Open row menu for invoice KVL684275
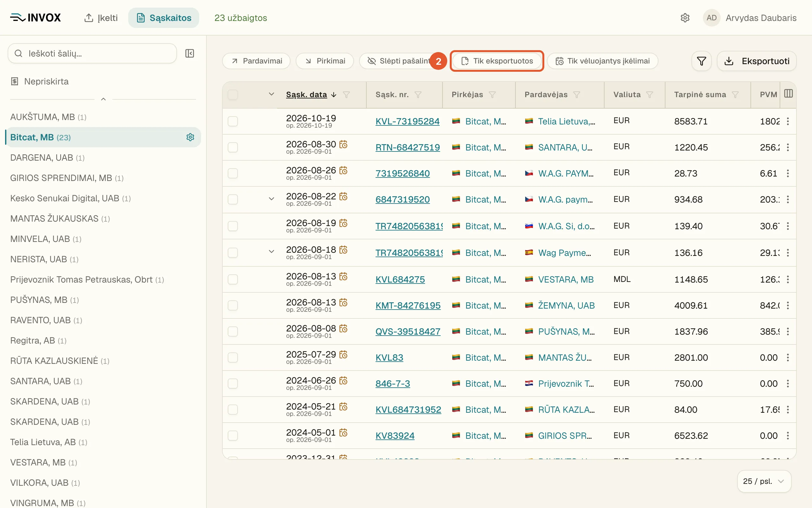812x508 pixels. [788, 279]
